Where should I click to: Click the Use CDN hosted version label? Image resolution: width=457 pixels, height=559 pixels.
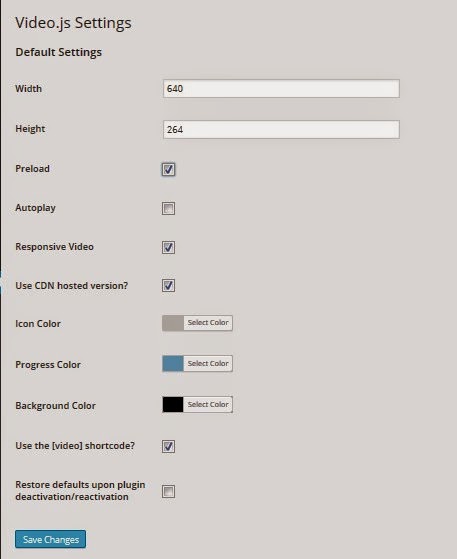click(x=72, y=286)
